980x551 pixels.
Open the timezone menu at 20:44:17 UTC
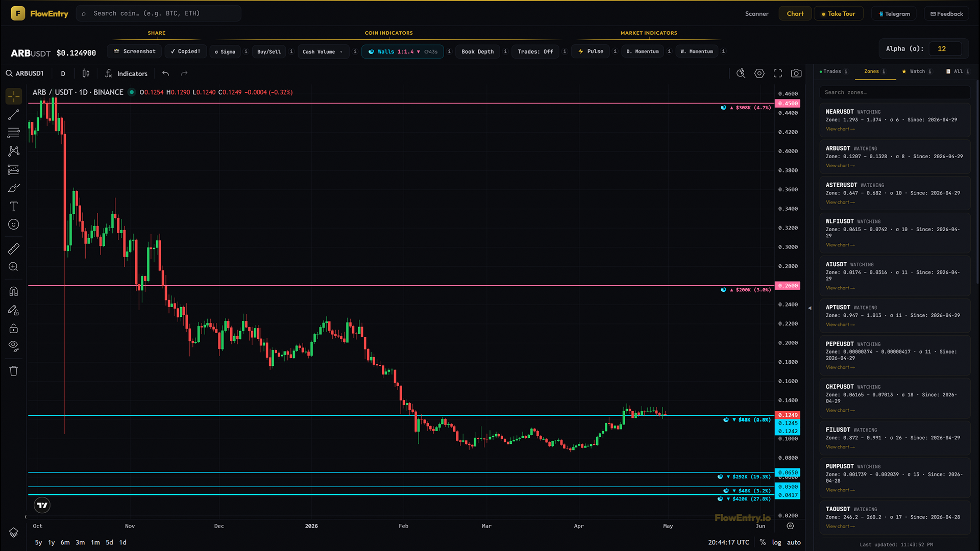tap(728, 542)
